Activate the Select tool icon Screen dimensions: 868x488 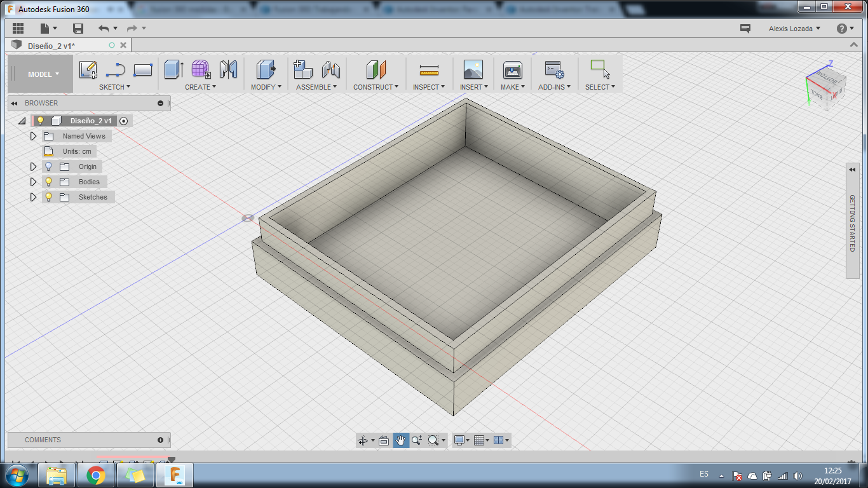pos(600,69)
